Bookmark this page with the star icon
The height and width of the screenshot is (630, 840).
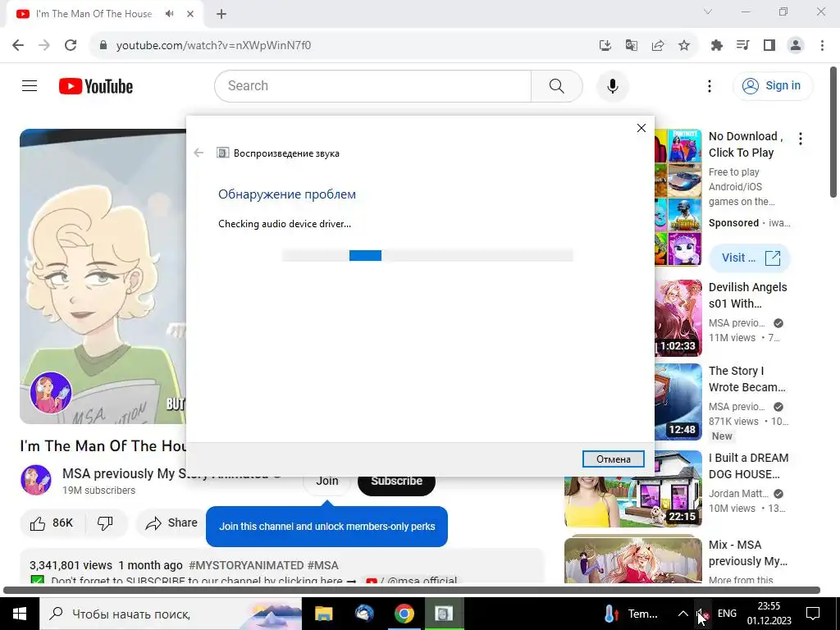[x=684, y=45]
